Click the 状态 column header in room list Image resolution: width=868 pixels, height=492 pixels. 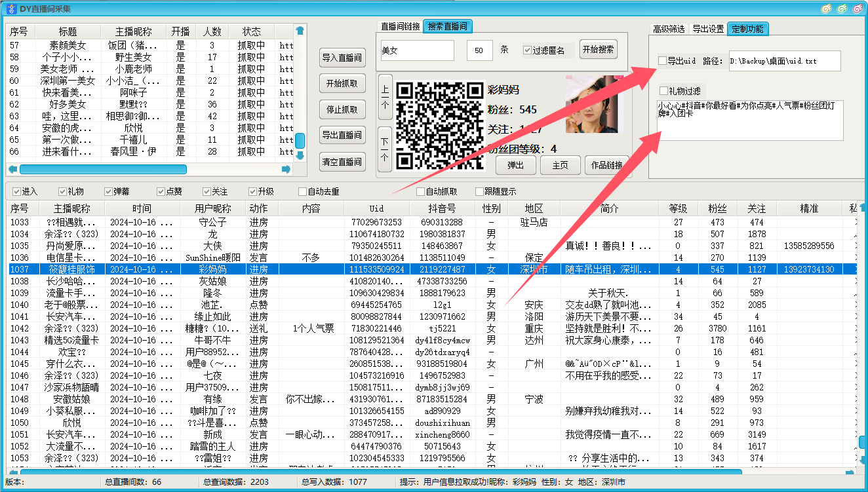[x=252, y=31]
